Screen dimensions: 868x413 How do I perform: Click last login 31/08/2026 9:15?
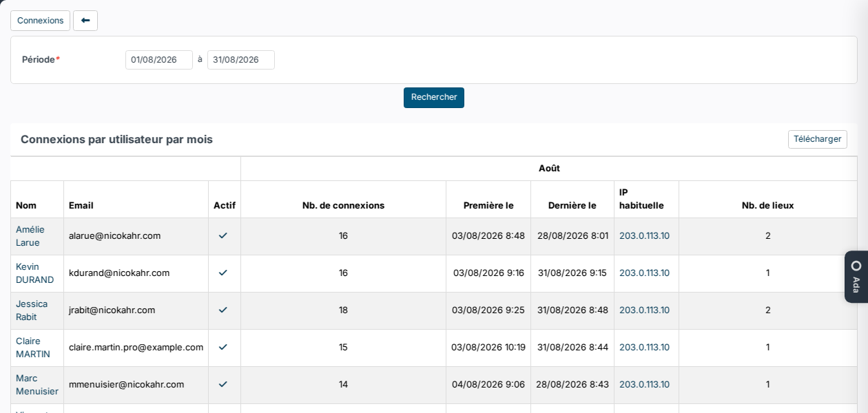[x=572, y=273]
